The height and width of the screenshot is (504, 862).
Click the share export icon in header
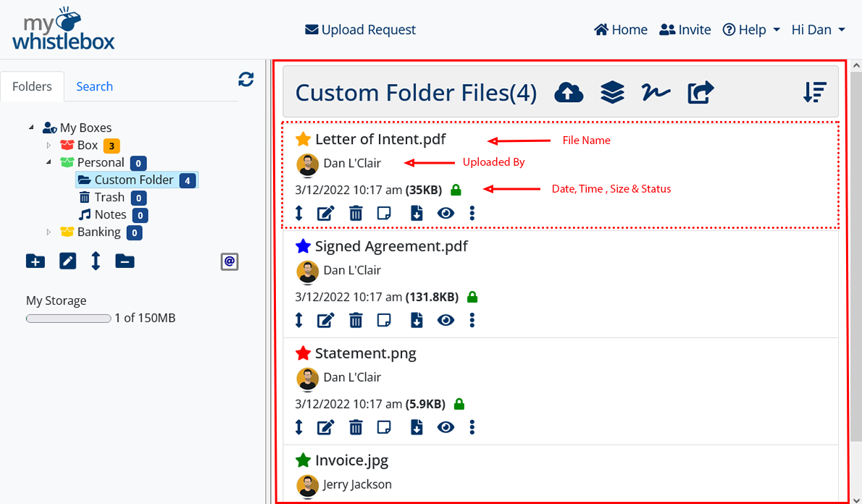700,93
